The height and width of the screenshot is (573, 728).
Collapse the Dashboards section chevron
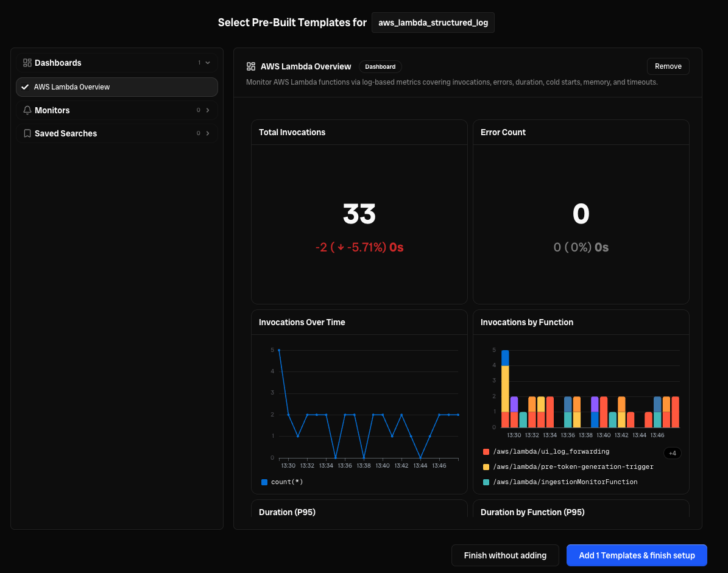(x=208, y=63)
